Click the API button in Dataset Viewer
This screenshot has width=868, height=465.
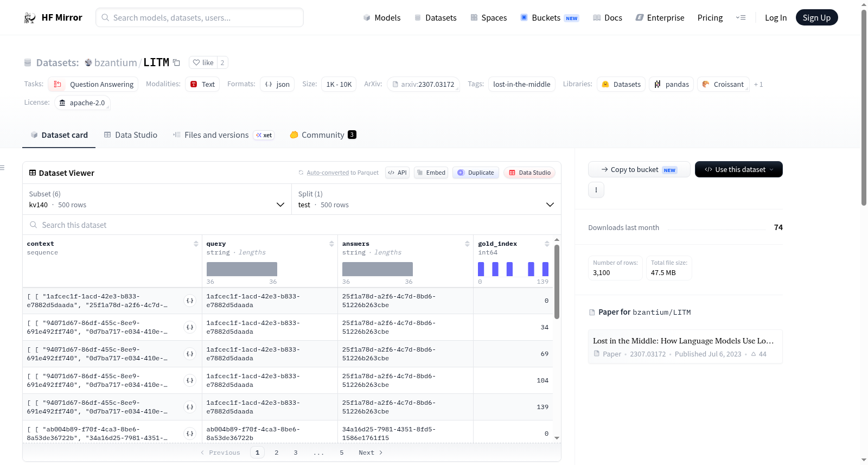pyautogui.click(x=398, y=173)
